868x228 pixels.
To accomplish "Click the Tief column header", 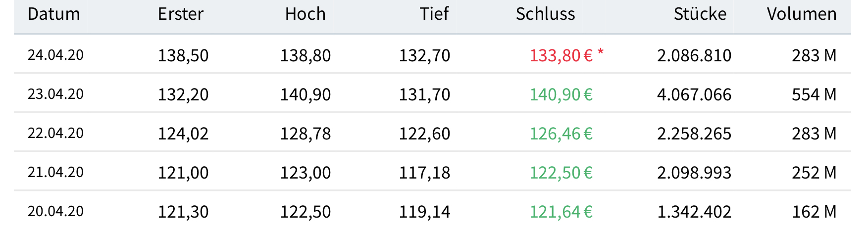I will pos(434,14).
